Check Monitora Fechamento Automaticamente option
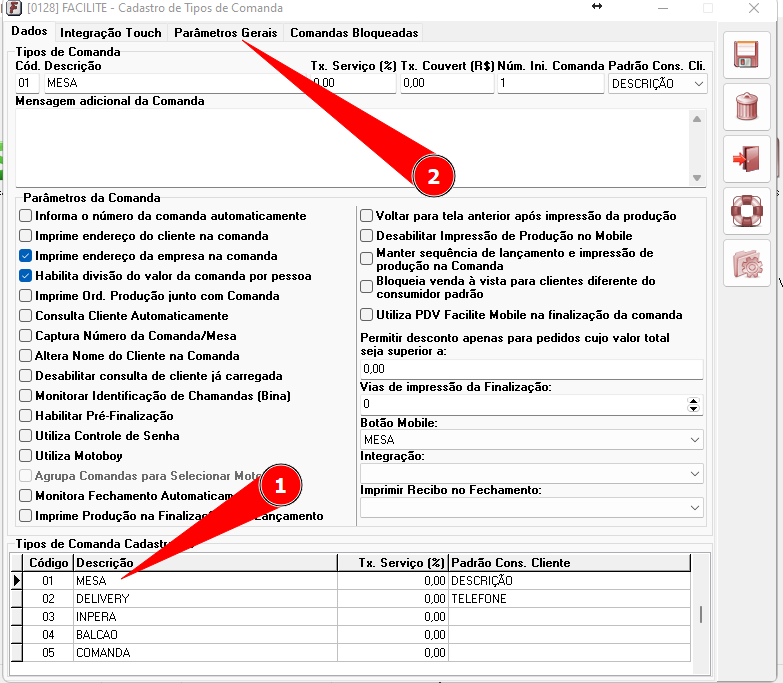Image resolution: width=783 pixels, height=683 pixels. (x=25, y=495)
